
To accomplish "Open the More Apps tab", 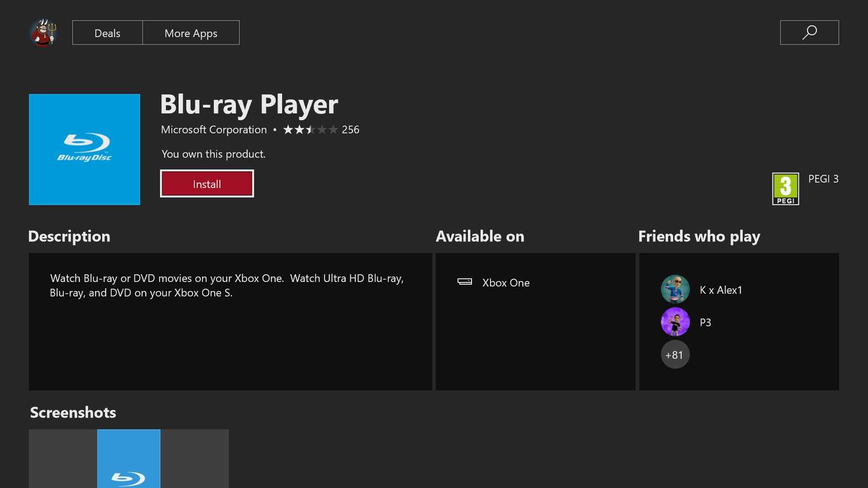I will click(191, 33).
